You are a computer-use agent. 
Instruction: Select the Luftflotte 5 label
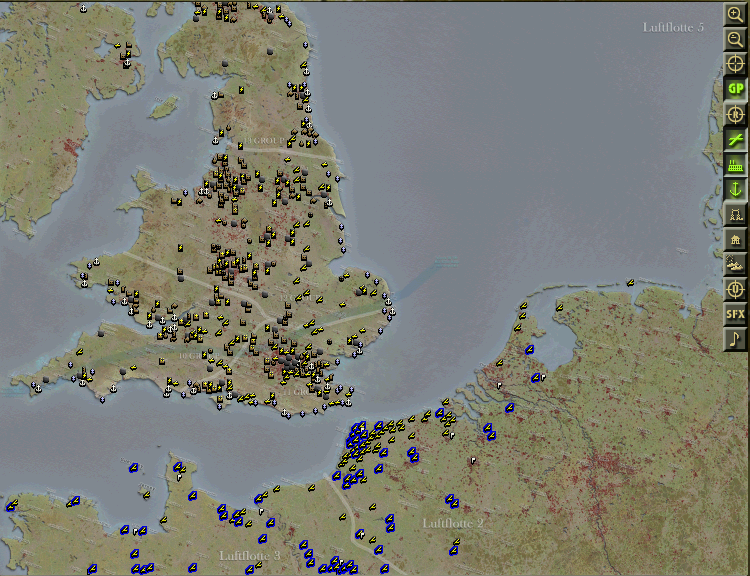pyautogui.click(x=673, y=27)
